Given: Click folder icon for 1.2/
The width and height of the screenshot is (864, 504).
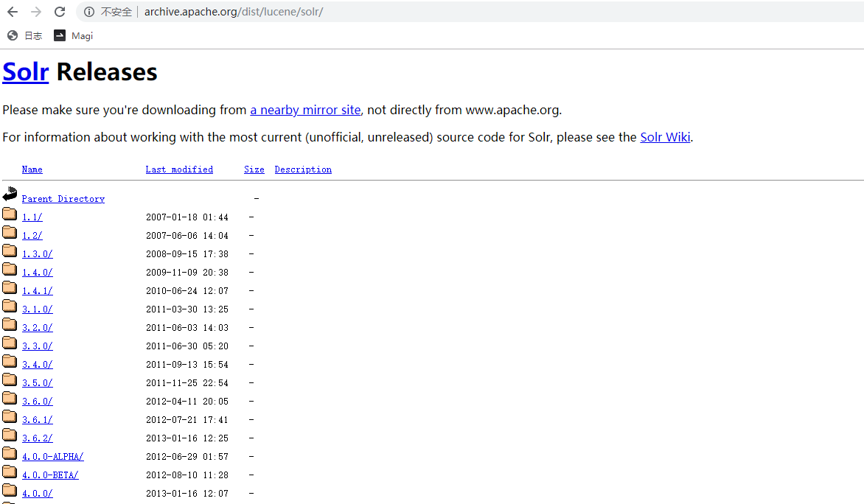Looking at the screenshot, I should pos(10,232).
